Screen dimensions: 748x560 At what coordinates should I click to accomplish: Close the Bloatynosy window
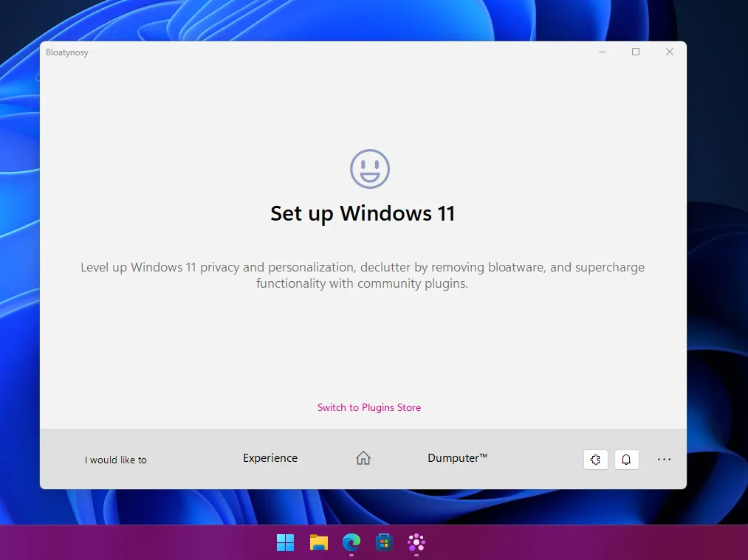tap(670, 52)
